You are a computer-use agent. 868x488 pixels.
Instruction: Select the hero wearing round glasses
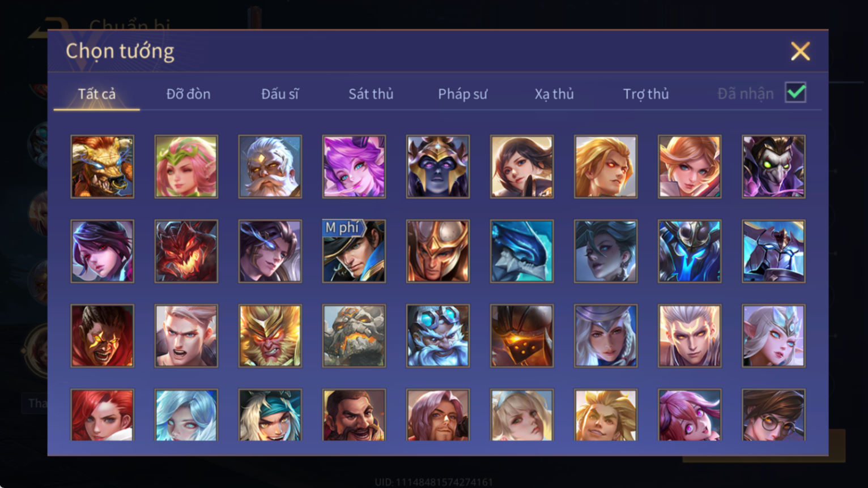coord(773,415)
